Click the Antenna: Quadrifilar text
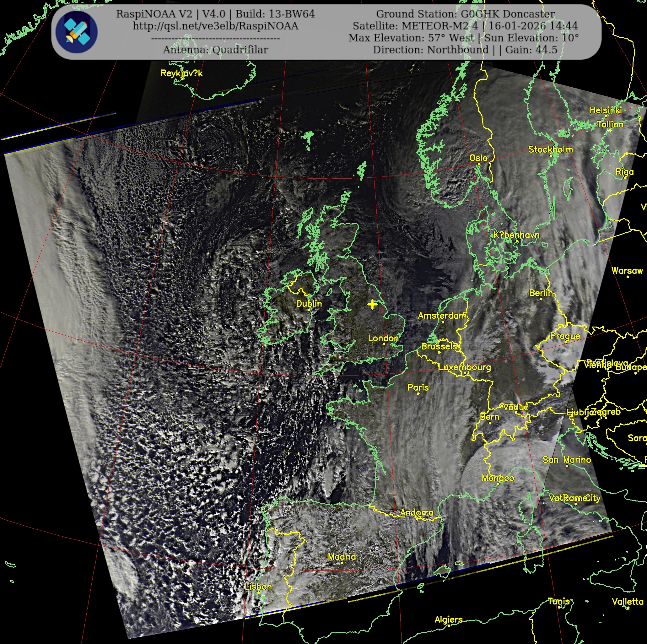This screenshot has height=644, width=647. pyautogui.click(x=215, y=50)
